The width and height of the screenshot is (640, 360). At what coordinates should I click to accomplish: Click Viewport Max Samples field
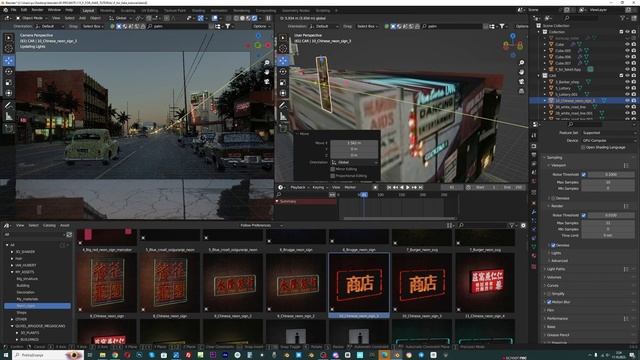(608, 182)
